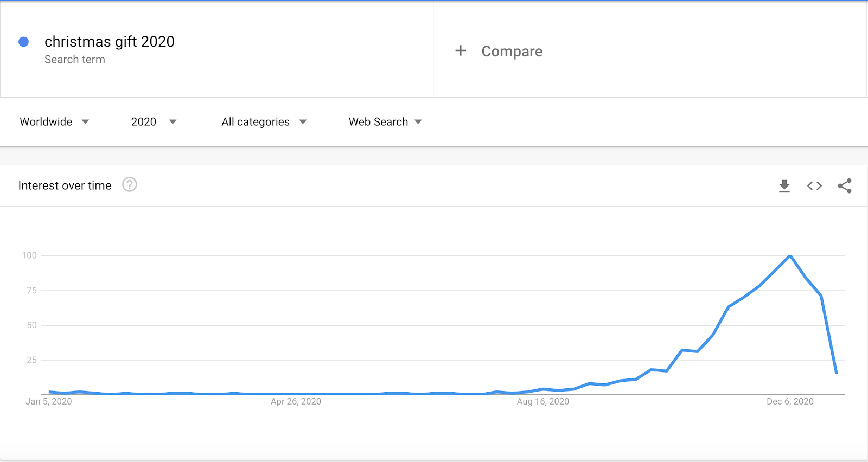Open the 2020 time range dropdown
868x462 pixels.
154,122
